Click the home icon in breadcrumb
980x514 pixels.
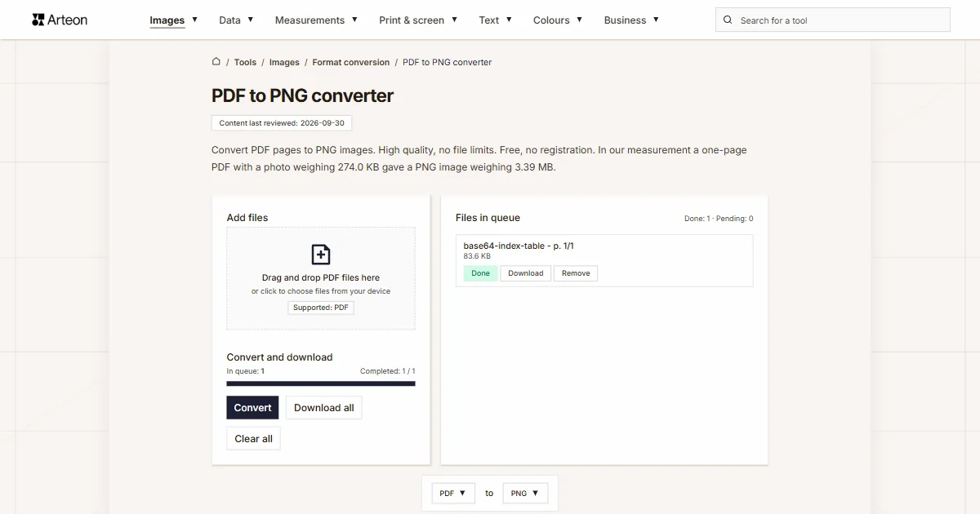pos(216,61)
